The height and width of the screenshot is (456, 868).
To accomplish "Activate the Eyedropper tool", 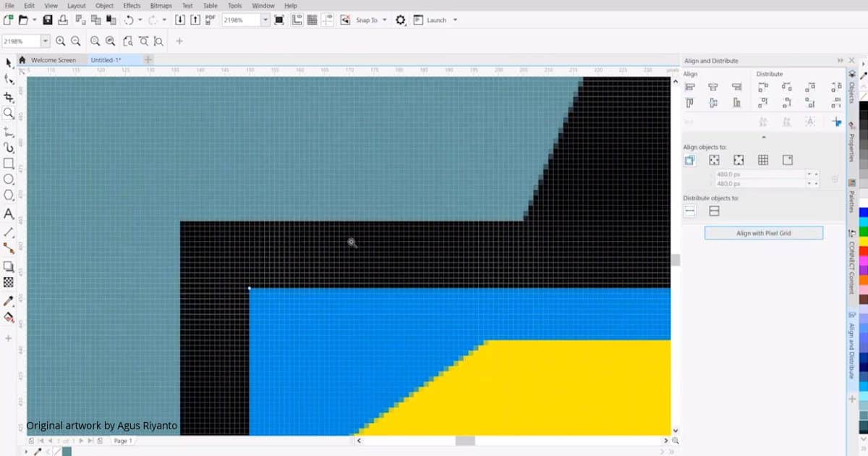I will 9,300.
